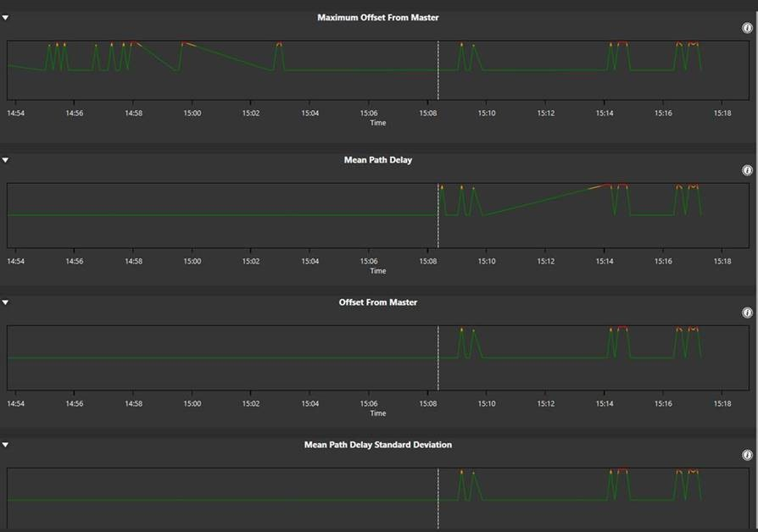Image resolution: width=758 pixels, height=532 pixels.
Task: Click 15:10 tick label under Mean Path Delay chart
Action: coord(487,261)
